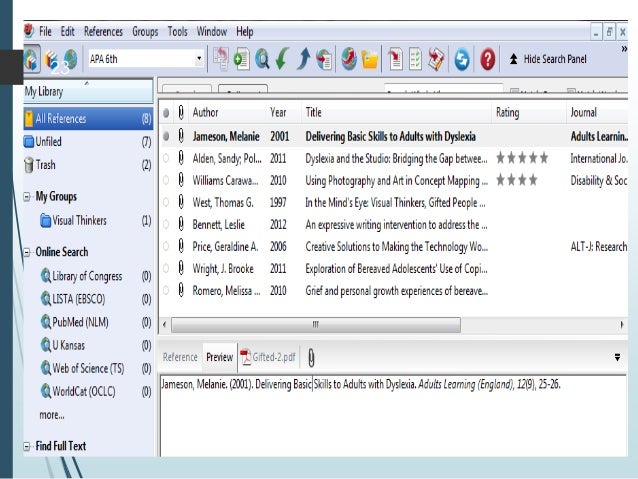Switch to Local Library Mode icon
Image resolution: width=638 pixels, height=479 pixels.
pyautogui.click(x=34, y=59)
